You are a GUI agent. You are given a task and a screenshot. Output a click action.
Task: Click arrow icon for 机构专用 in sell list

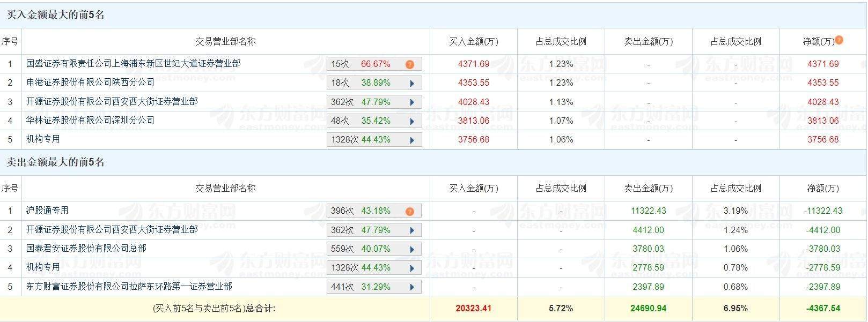click(412, 268)
